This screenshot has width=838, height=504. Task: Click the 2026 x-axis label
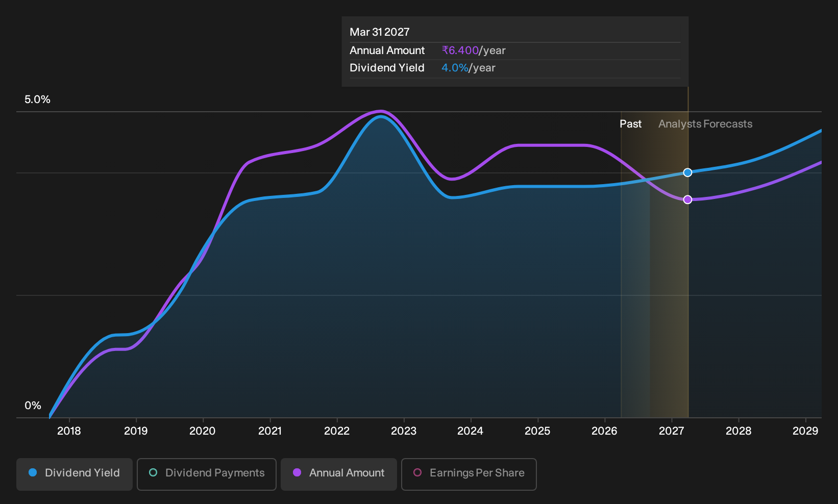(x=604, y=431)
